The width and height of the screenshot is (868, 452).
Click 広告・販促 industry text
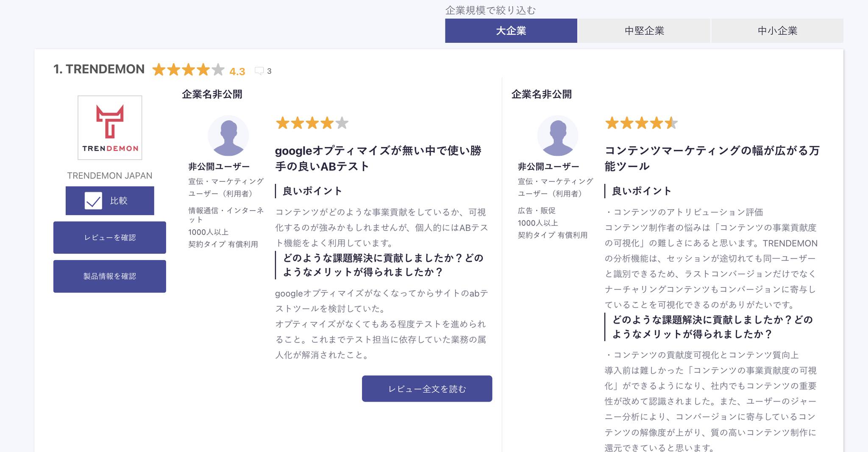tap(537, 211)
